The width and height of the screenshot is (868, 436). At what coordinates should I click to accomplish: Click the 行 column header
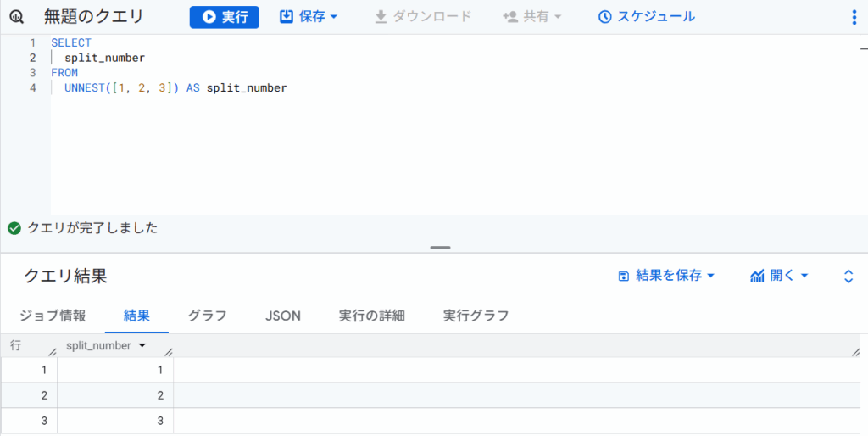click(16, 346)
